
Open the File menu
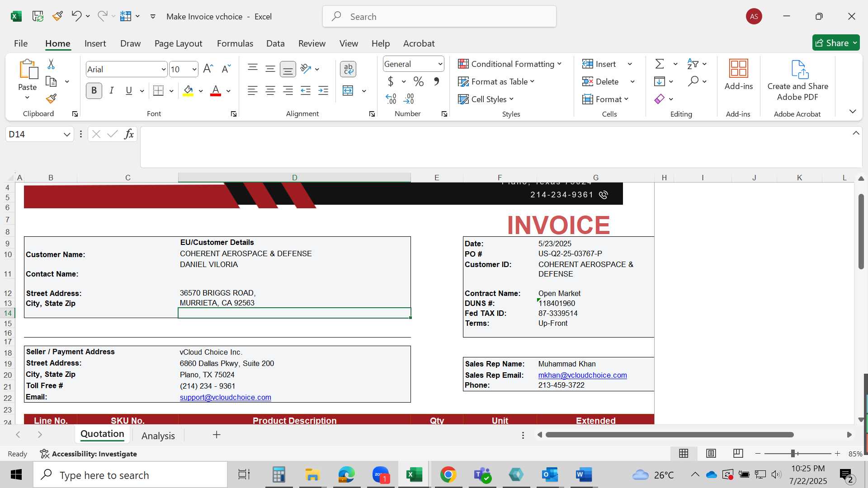pos(21,43)
